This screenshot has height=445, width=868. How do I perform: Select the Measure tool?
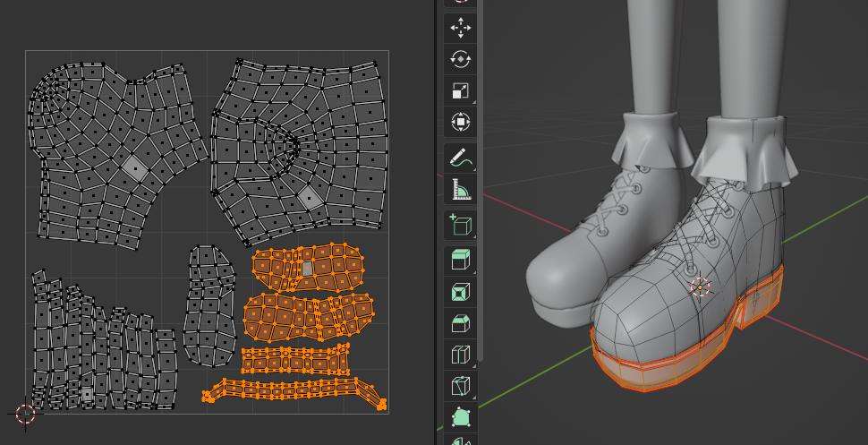click(x=461, y=189)
